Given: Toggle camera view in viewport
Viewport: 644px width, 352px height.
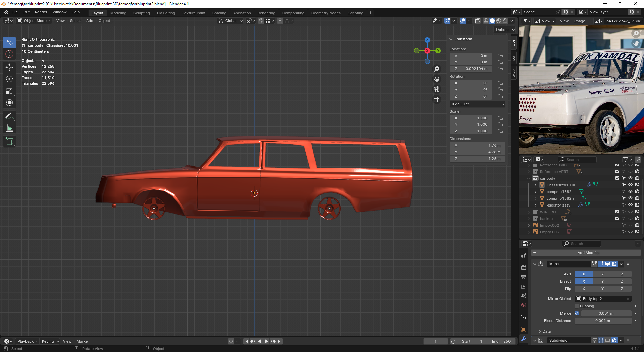Looking at the screenshot, I should point(437,89).
